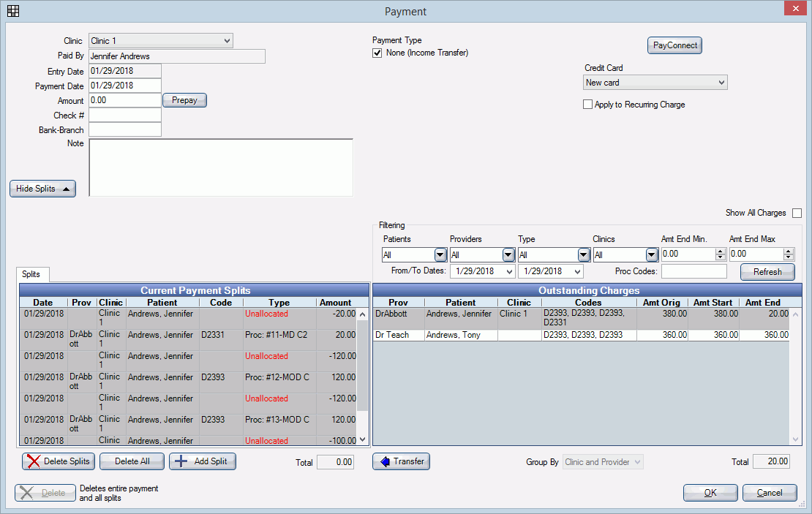The image size is (812, 514).
Task: Click the blue arrow Transfer button
Action: pyautogui.click(x=402, y=461)
